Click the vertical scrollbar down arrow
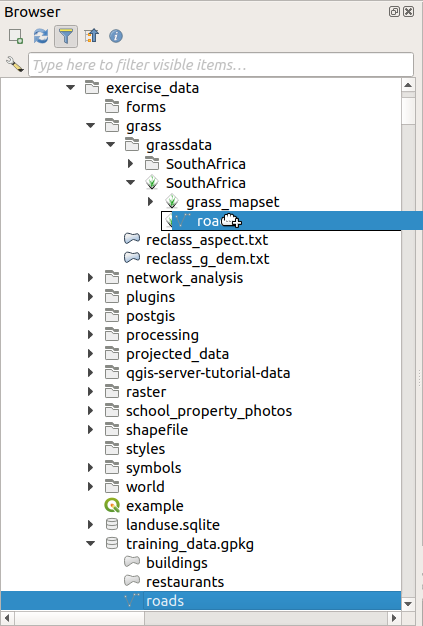This screenshot has width=423, height=626. coord(408,604)
